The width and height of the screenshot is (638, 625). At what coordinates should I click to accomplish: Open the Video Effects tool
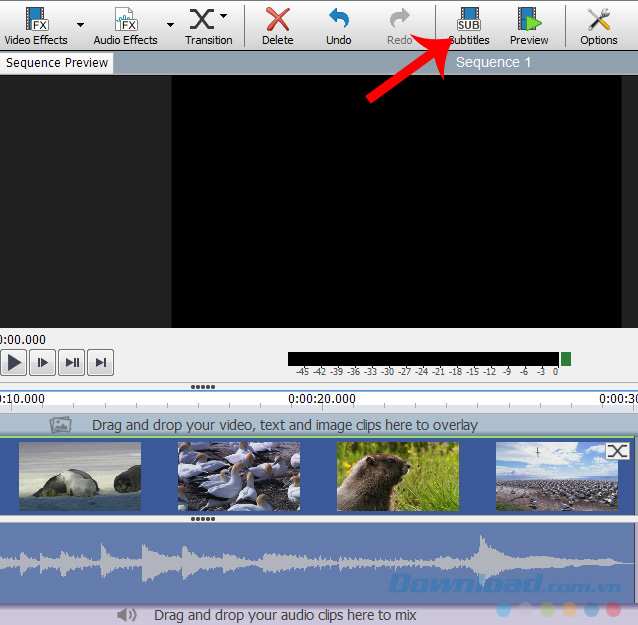point(36,25)
